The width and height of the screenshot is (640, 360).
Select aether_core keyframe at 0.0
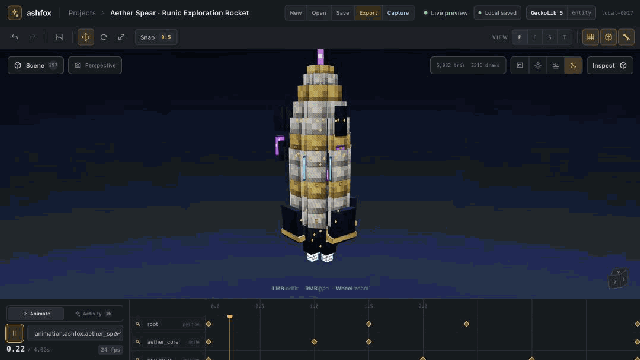point(209,342)
